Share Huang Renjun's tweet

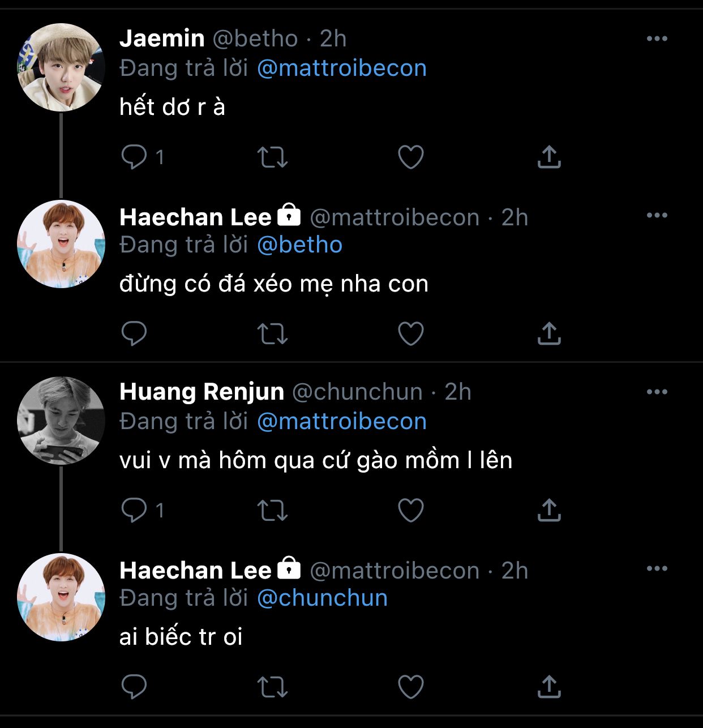point(548,510)
